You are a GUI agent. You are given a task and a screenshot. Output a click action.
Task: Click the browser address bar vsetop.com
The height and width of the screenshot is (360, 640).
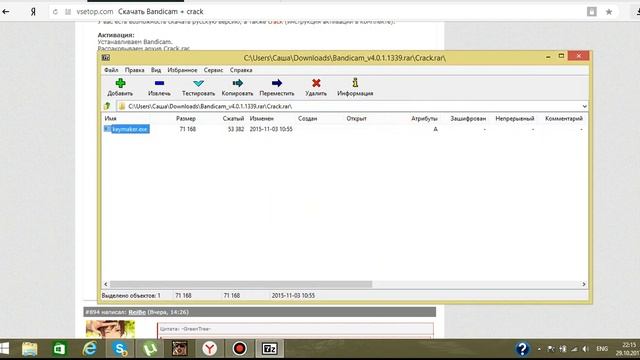pyautogui.click(x=95, y=12)
